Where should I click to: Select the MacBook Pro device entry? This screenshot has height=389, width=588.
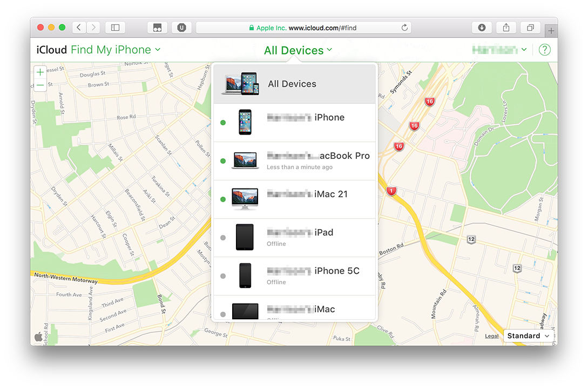tap(294, 161)
